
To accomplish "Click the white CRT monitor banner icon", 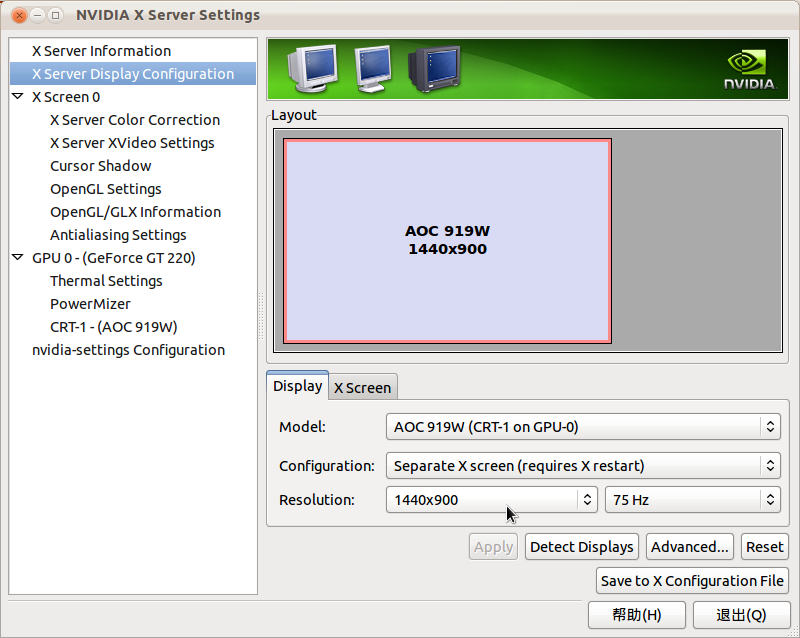I will click(313, 68).
